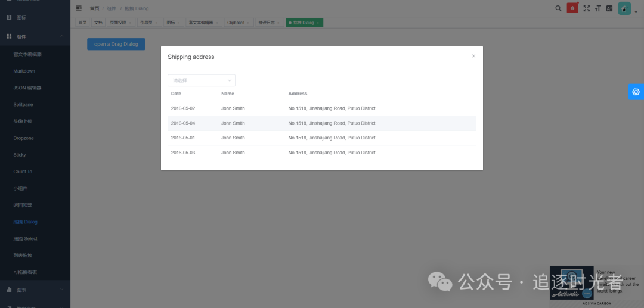
Task: Open the red bug error log icon
Action: pyautogui.click(x=572, y=8)
